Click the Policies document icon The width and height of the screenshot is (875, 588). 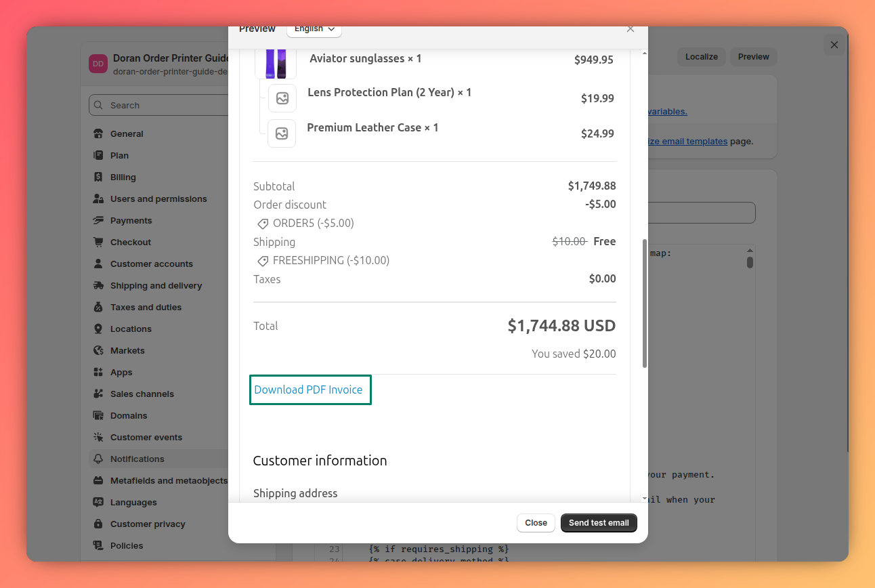pos(98,545)
